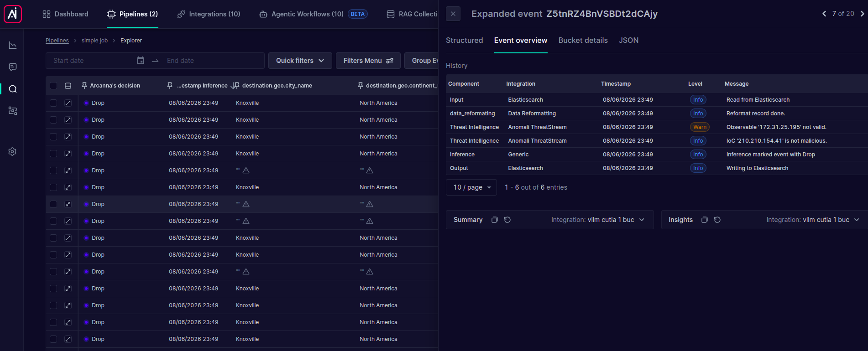Viewport: 868px width, 351px height.
Task: Click the Info badge on the Input row
Action: pos(698,100)
